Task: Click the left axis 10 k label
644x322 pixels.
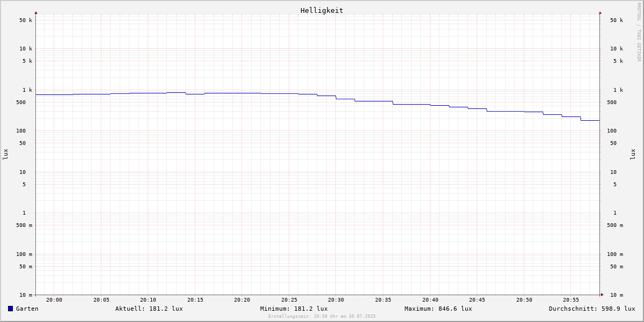Action: coord(26,49)
